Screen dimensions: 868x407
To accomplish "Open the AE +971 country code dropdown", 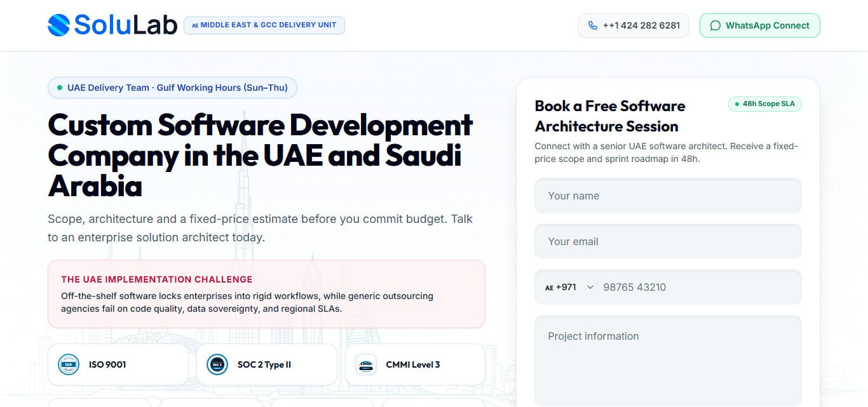I will coord(569,287).
